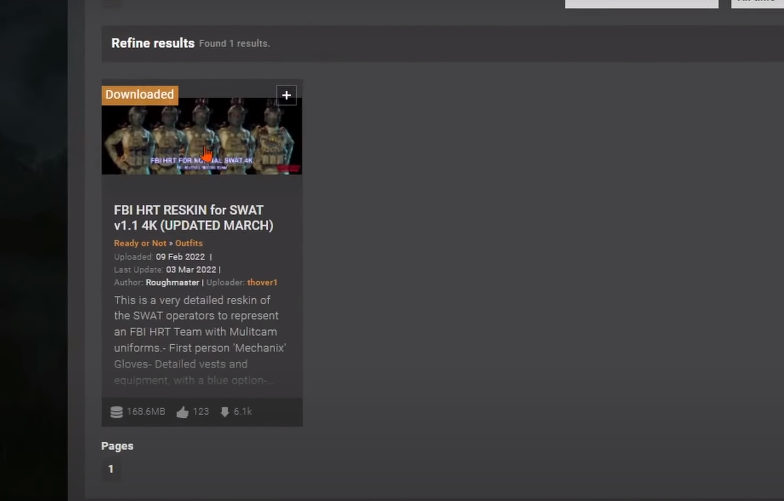Click the light search input field at top
Image resolution: width=784 pixels, height=501 pixels.
(642, 4)
